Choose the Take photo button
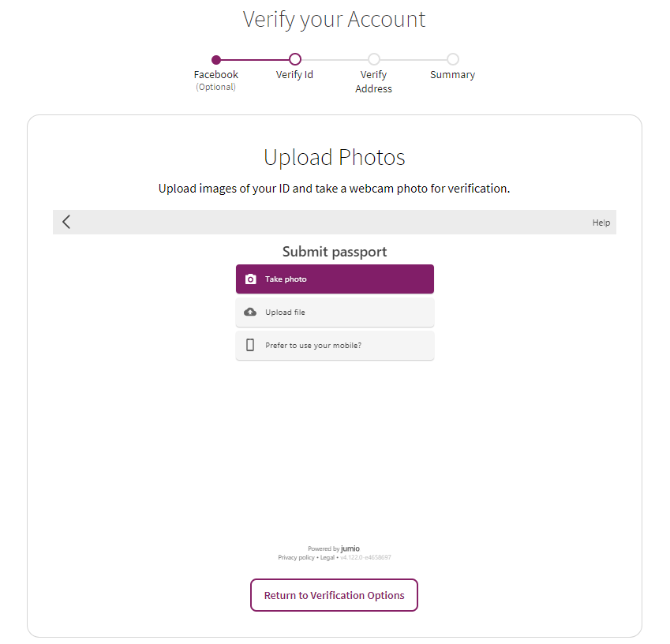670x644 pixels. [x=335, y=279]
